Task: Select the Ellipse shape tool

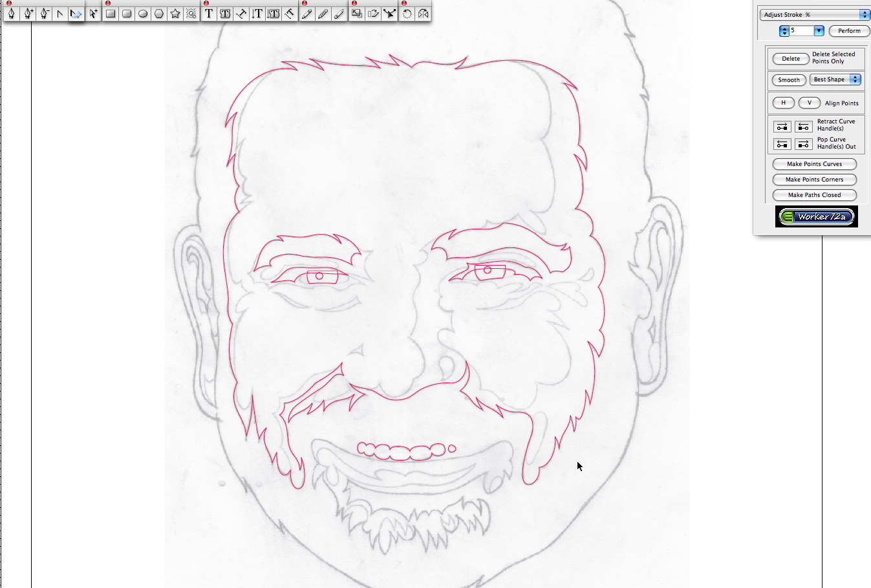Action: [143, 13]
